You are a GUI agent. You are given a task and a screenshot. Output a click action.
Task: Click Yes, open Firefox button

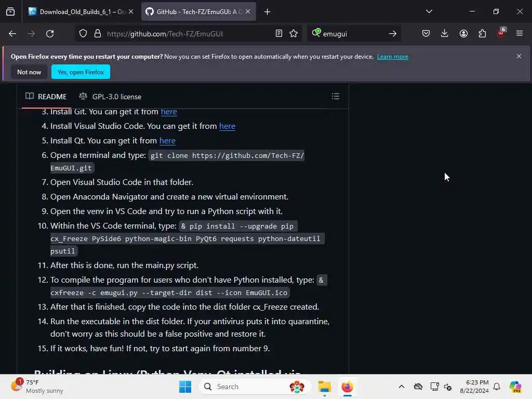[81, 72]
